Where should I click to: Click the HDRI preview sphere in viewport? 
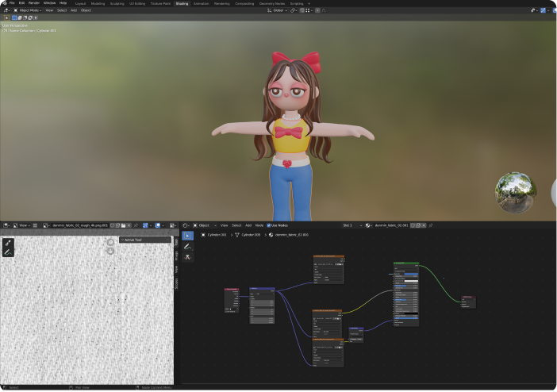point(516,193)
